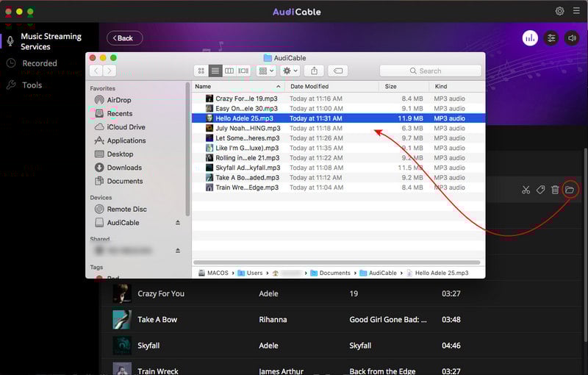Open Downloads in Finder sidebar
588x375 pixels.
[124, 168]
